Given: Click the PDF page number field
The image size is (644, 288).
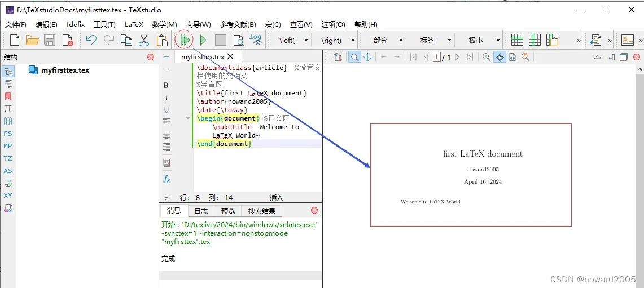Looking at the screenshot, I should tap(437, 57).
